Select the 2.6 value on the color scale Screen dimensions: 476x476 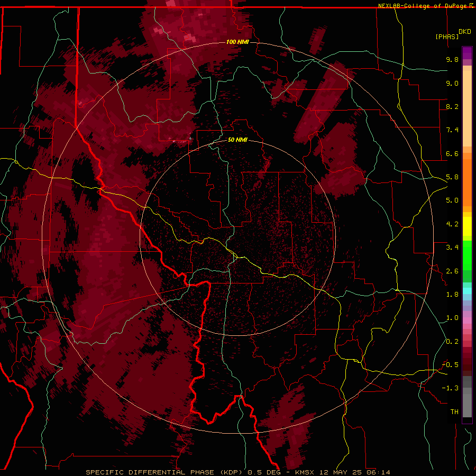[x=452, y=271]
